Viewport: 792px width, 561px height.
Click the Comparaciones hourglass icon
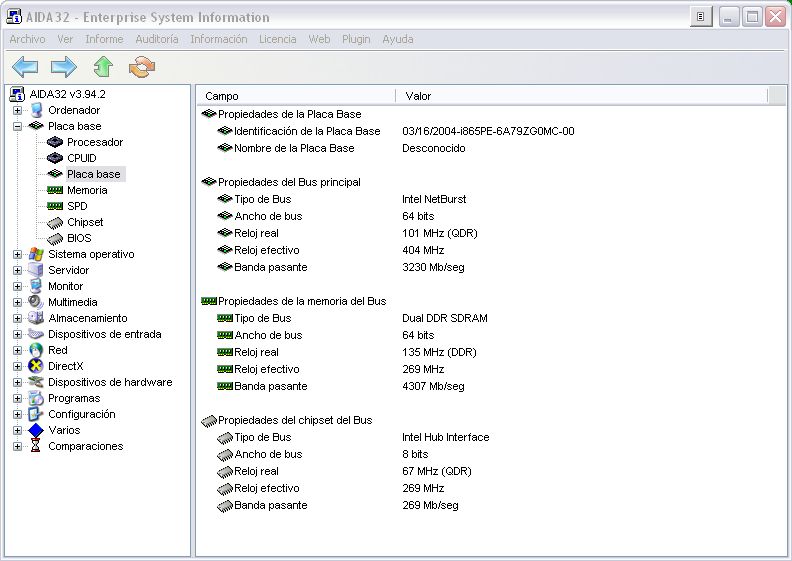point(36,446)
